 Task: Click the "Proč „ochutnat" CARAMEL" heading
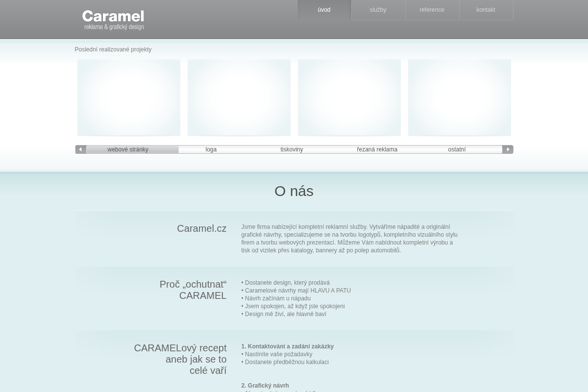pyautogui.click(x=193, y=290)
